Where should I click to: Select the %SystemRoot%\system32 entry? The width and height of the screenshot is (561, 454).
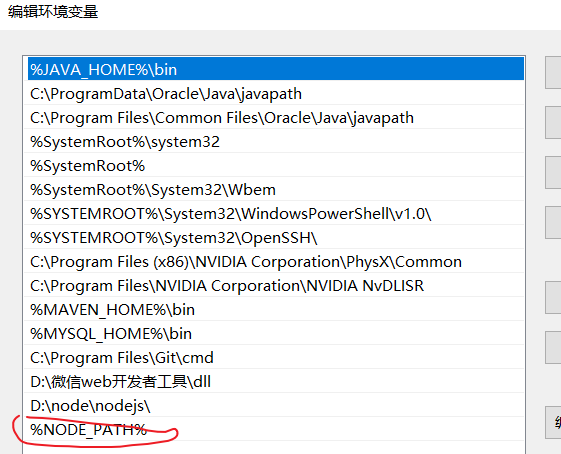[275, 141]
